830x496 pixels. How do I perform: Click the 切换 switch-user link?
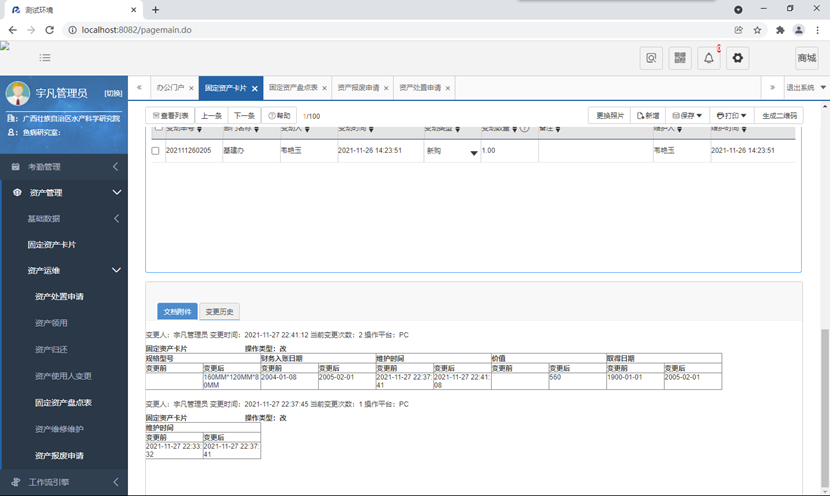point(113,94)
